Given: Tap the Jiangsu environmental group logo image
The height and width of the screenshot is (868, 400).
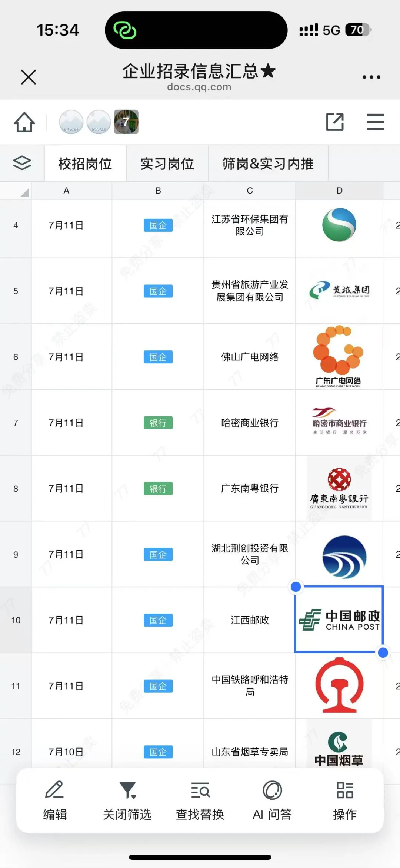Looking at the screenshot, I should coord(339,225).
